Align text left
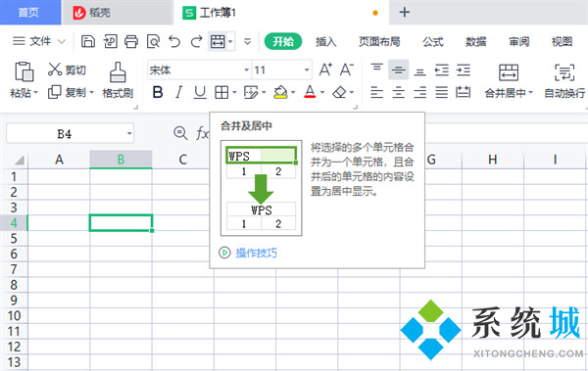The width and height of the screenshot is (588, 371). [377, 92]
